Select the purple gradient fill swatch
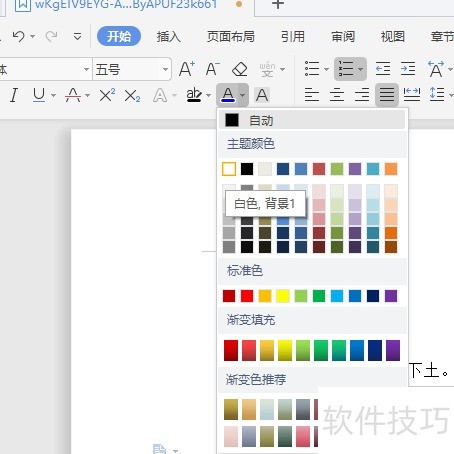The width and height of the screenshot is (454, 454). pos(393,351)
